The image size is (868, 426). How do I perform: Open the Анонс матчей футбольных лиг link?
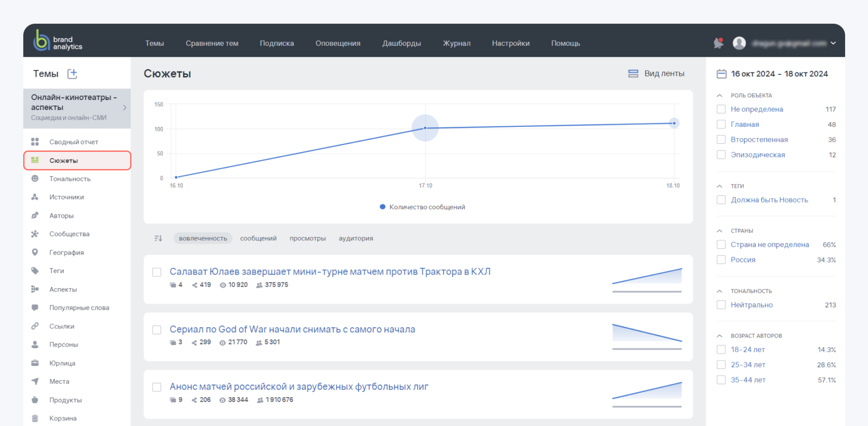point(299,387)
